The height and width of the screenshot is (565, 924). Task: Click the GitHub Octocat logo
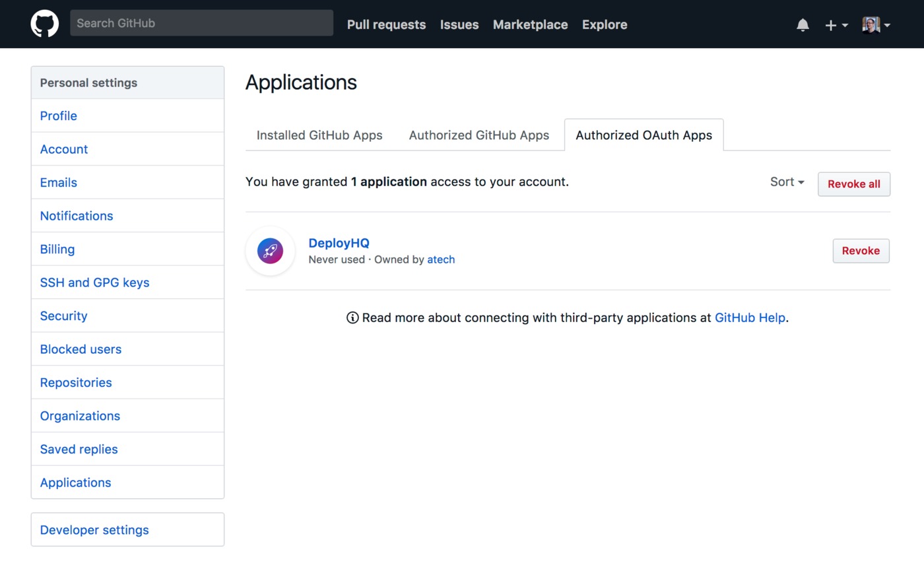[45, 24]
